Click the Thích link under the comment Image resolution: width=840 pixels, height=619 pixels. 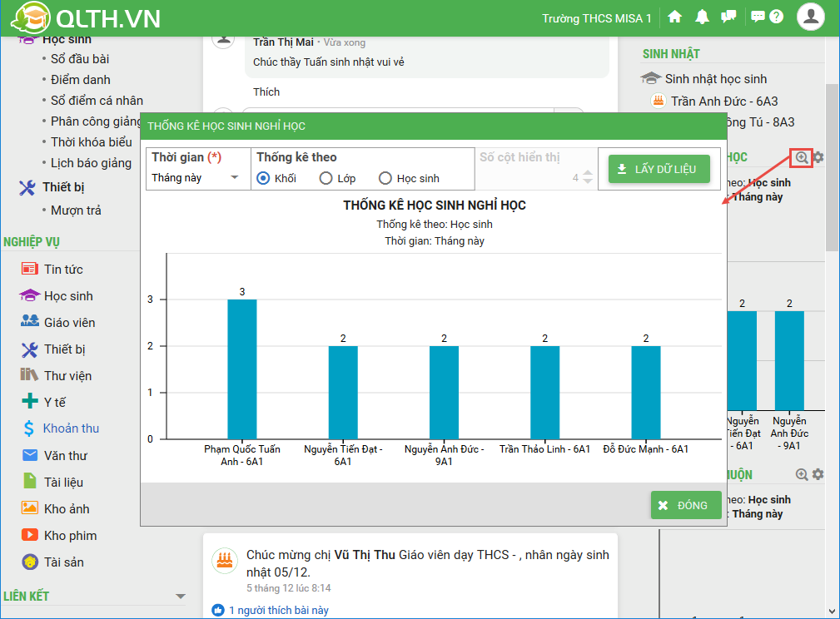pyautogui.click(x=266, y=92)
